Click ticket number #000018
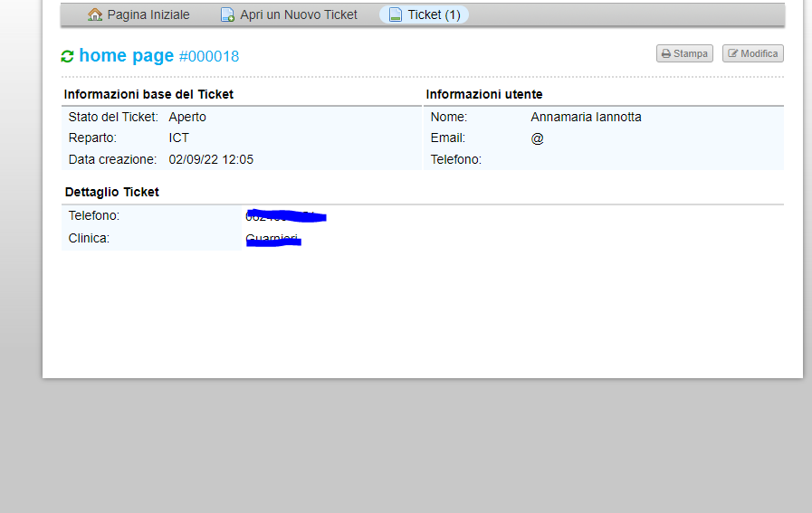The height and width of the screenshot is (513, 812). coord(209,56)
